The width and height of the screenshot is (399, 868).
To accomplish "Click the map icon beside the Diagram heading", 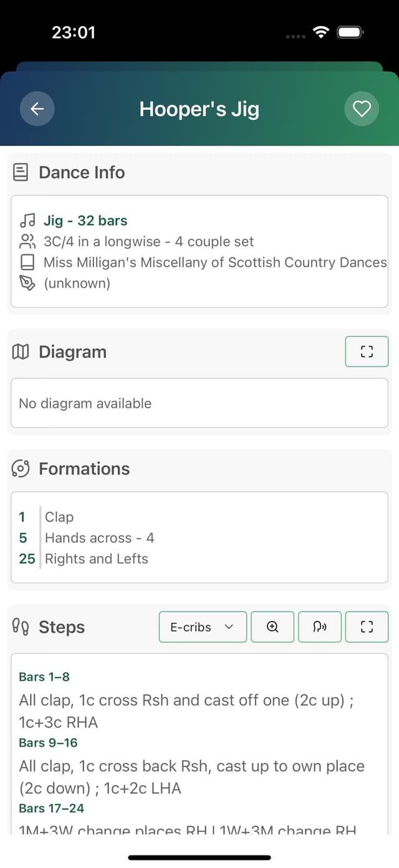I will (x=21, y=351).
